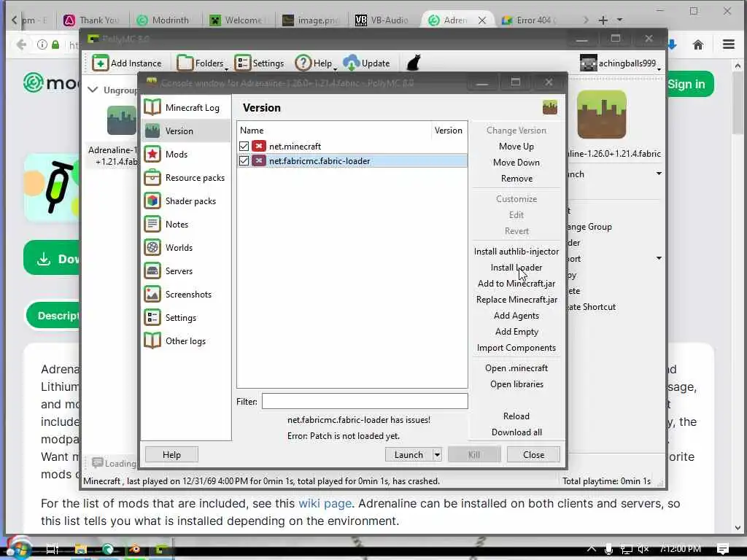Go back in browser
The width and height of the screenshot is (747, 560).
click(21, 44)
